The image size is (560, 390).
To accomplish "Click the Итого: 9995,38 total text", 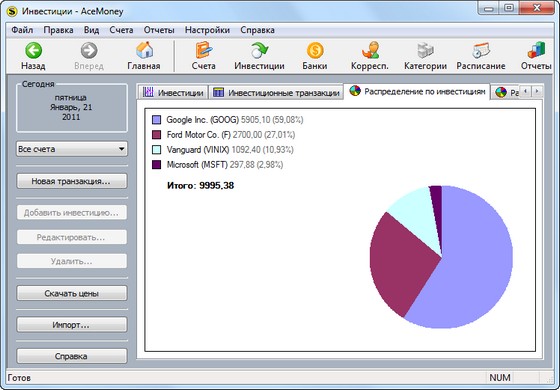I will coord(200,186).
